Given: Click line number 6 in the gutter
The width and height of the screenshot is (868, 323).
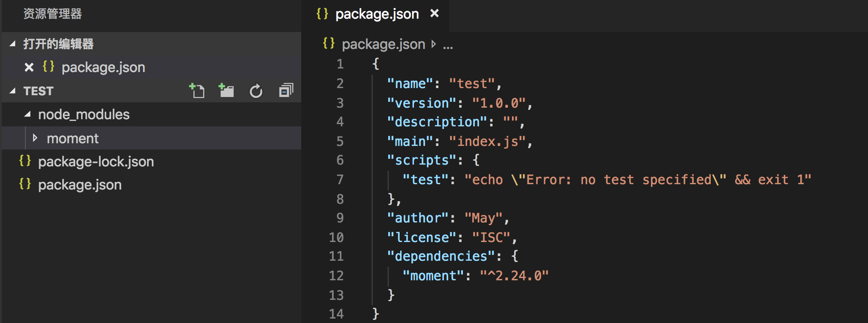Looking at the screenshot, I should pos(340,160).
